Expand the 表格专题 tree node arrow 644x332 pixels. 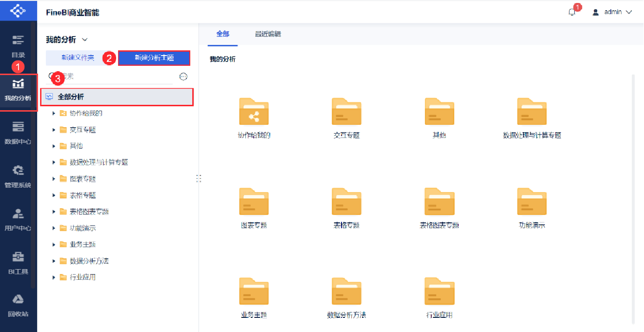54,195
